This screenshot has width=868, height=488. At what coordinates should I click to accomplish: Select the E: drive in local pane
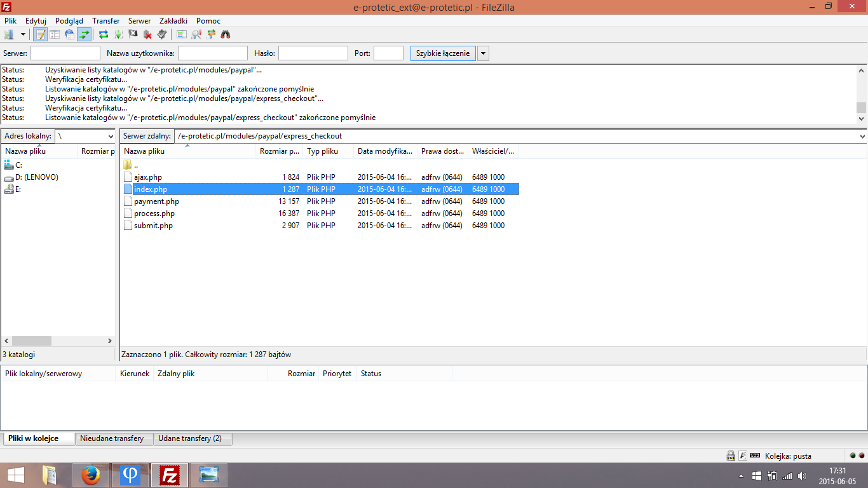(13, 189)
